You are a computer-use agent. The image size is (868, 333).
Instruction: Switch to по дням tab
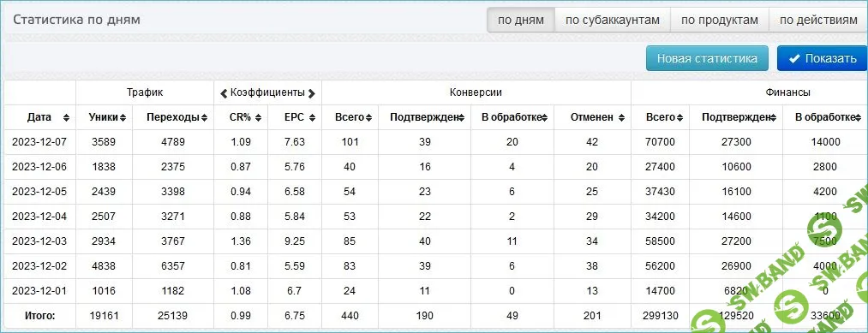[x=520, y=21]
